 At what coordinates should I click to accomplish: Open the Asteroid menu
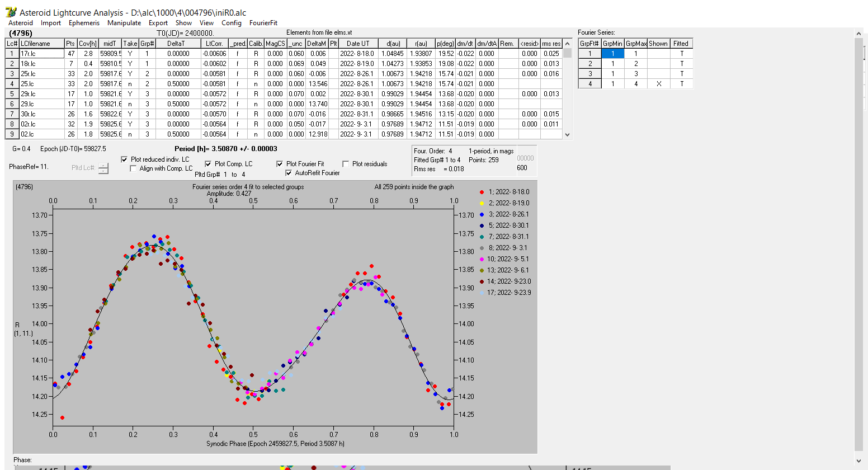point(21,23)
